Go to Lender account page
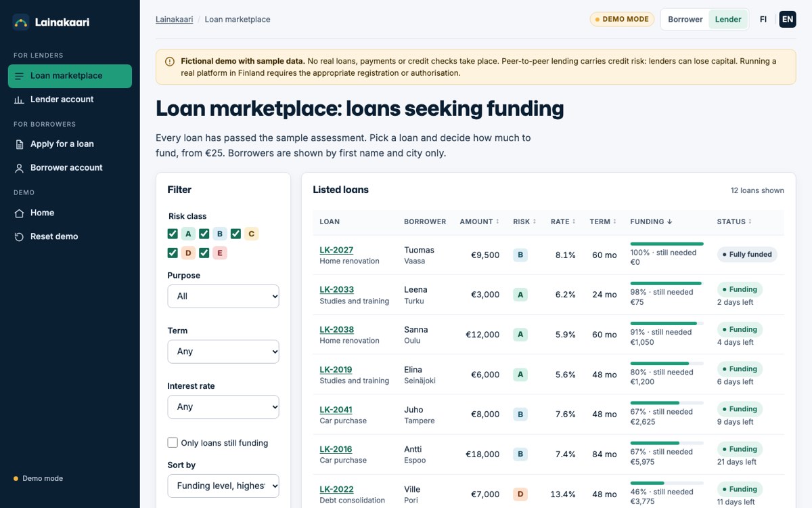The height and width of the screenshot is (508, 812). tap(70, 100)
